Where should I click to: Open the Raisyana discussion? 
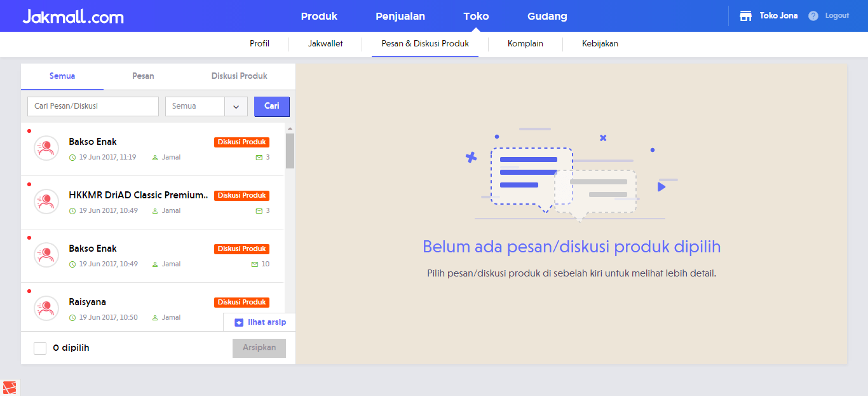153,307
